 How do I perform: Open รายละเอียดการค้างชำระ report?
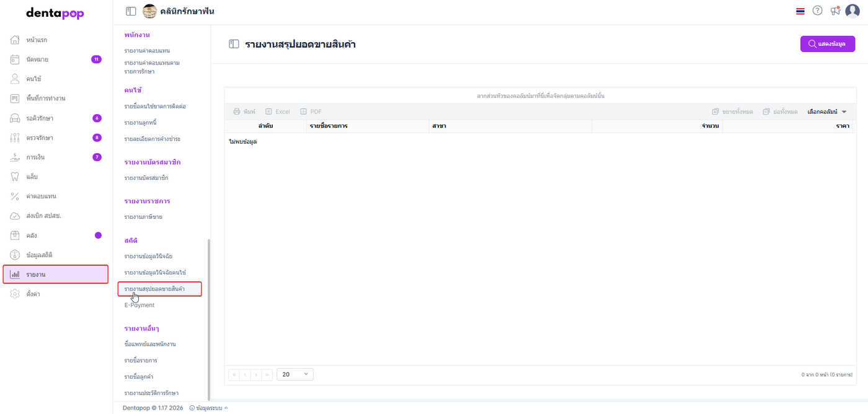click(x=153, y=139)
